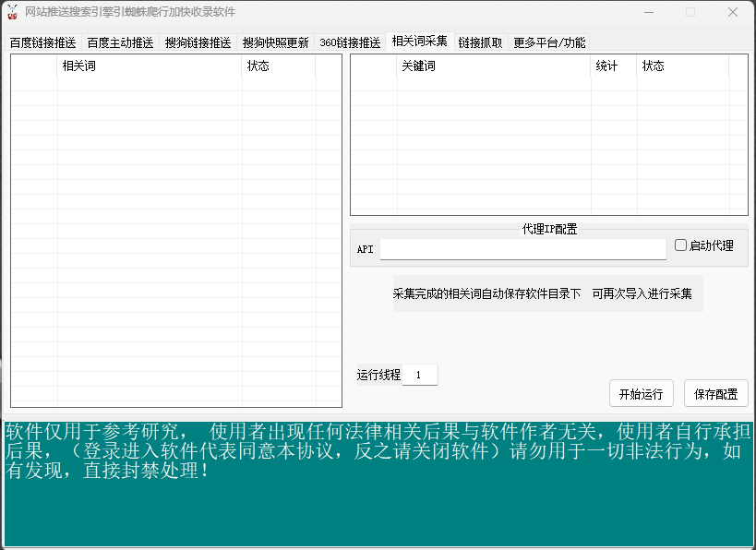The width and height of the screenshot is (756, 550).
Task: Focus the 运行线程 thread count field
Action: click(x=420, y=375)
